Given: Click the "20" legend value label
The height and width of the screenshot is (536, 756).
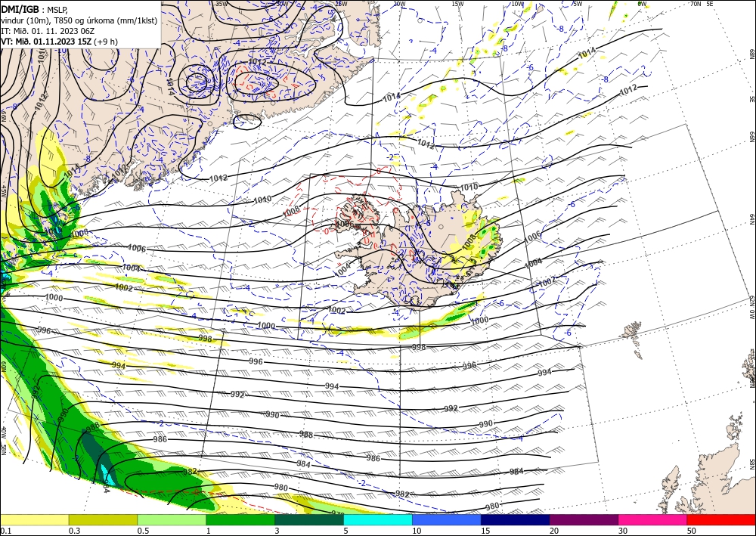Looking at the screenshot, I should coord(554,531).
